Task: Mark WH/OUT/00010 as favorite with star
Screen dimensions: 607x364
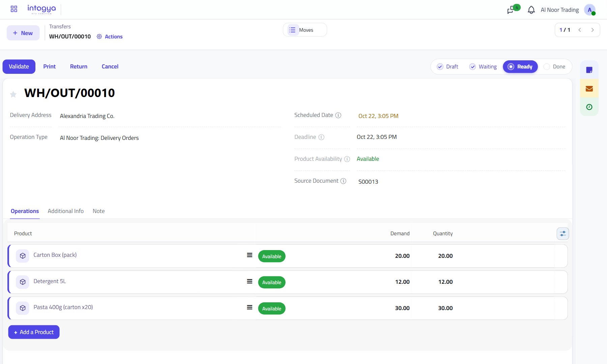Action: pos(13,94)
